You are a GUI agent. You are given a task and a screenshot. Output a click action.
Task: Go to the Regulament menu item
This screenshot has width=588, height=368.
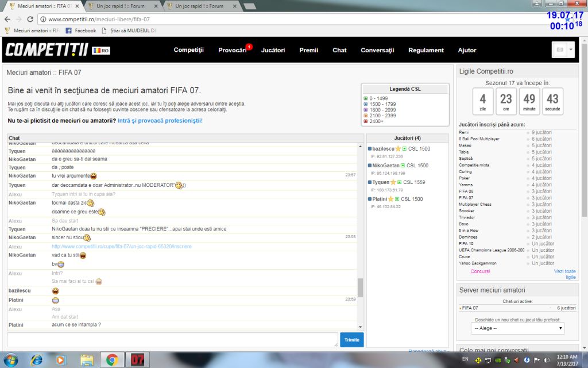pyautogui.click(x=425, y=50)
